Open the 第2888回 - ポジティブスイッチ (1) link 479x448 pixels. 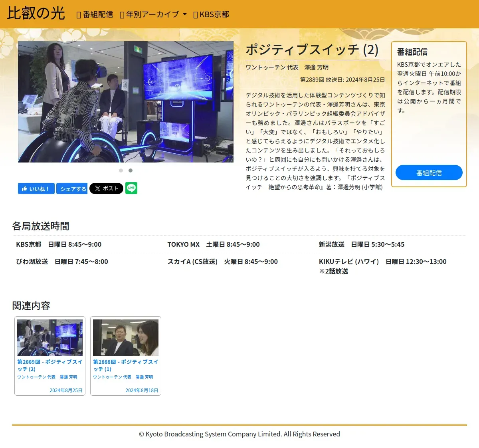coord(126,365)
